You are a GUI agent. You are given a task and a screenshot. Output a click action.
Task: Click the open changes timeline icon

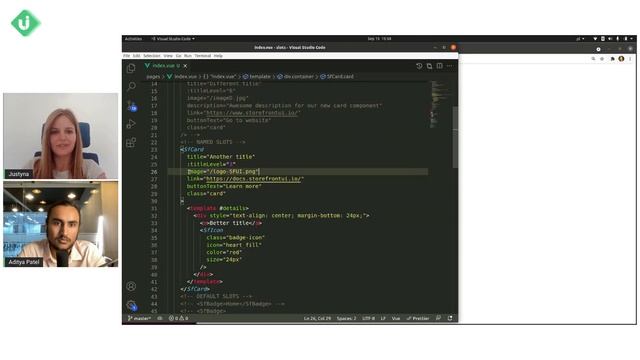[419, 66]
